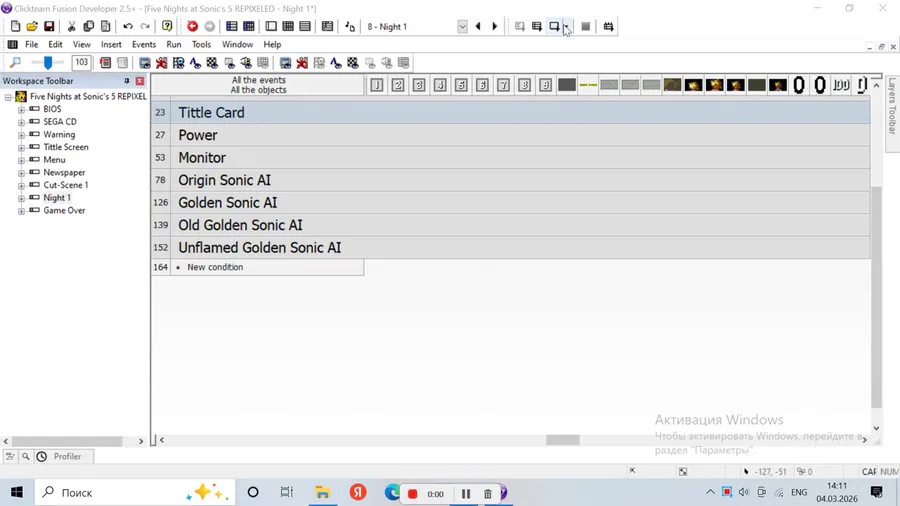Expand the Newspaper frame node
This screenshot has height=506, width=900.
21,173
